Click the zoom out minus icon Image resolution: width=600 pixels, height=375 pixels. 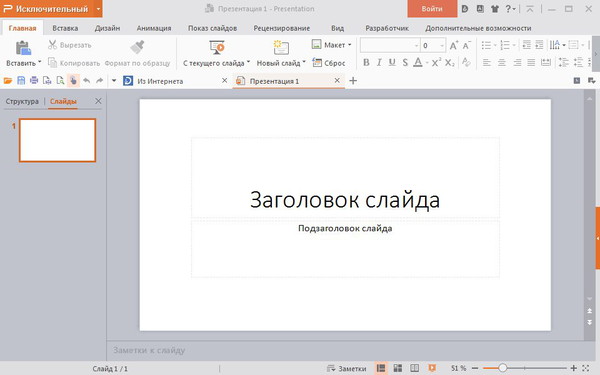[x=475, y=368]
